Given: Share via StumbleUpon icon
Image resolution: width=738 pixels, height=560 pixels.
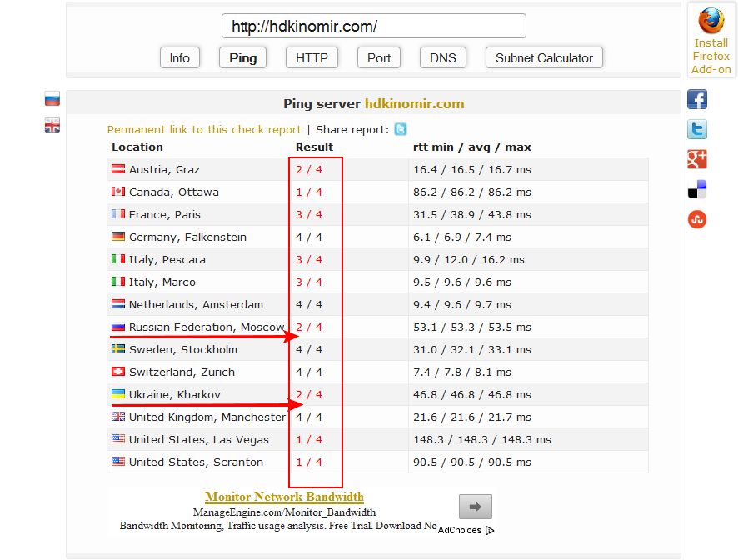Looking at the screenshot, I should (697, 219).
